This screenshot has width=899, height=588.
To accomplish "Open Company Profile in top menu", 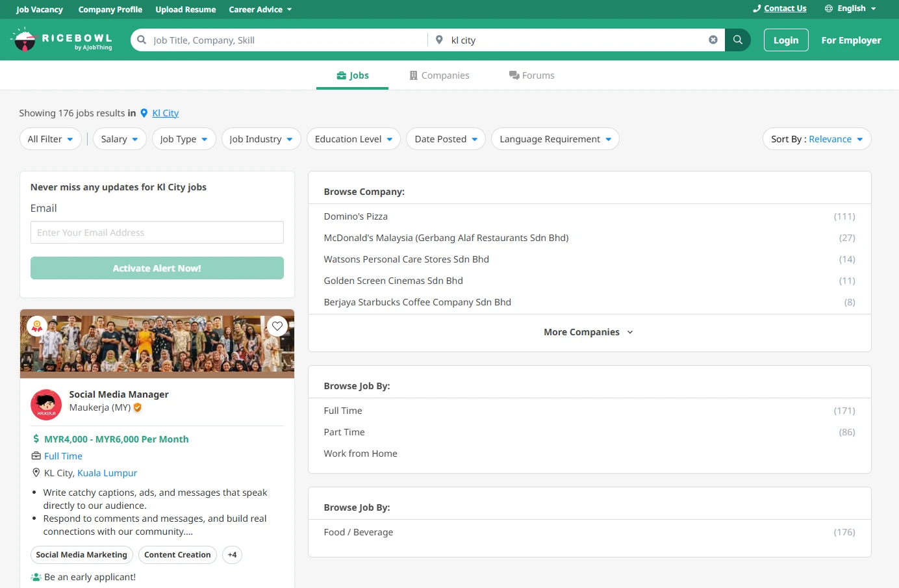I will [x=110, y=9].
